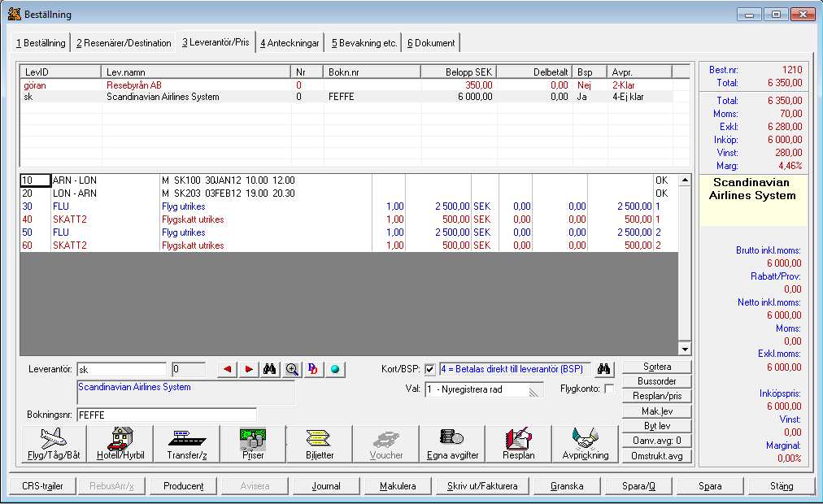Select the Resebyrån AB supplier row
The image size is (823, 504).
pyautogui.click(x=355, y=85)
